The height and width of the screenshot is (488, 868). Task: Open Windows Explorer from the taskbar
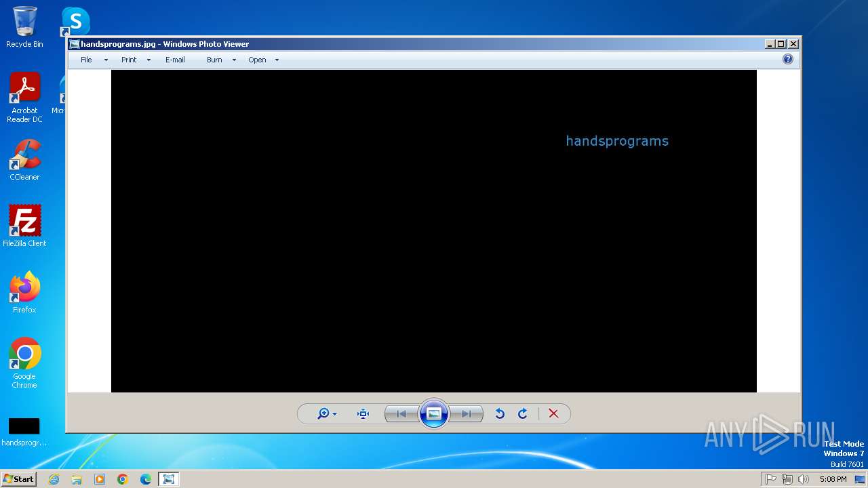coord(77,479)
